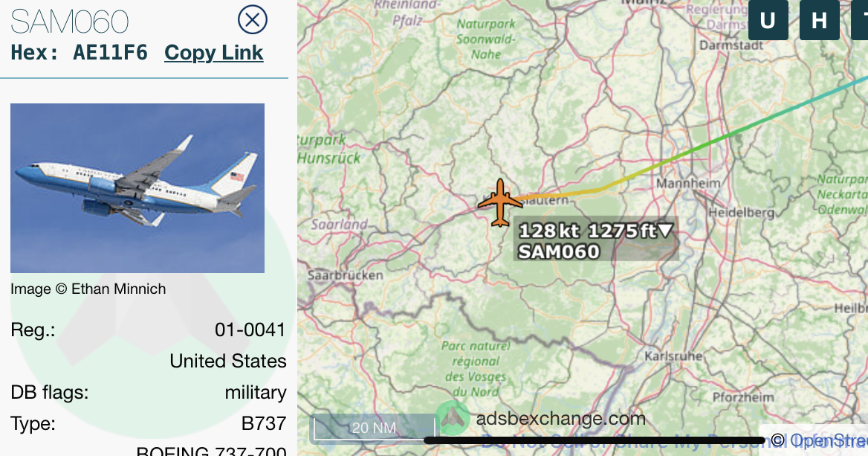This screenshot has width=868, height=456.
Task: Close the SAM060 aircraft info panel
Action: pyautogui.click(x=253, y=20)
